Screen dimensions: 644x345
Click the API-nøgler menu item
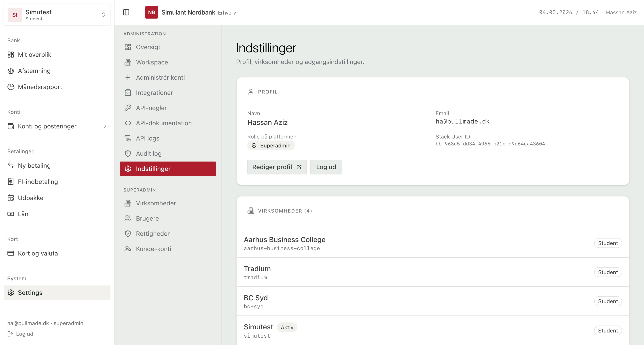168,108
